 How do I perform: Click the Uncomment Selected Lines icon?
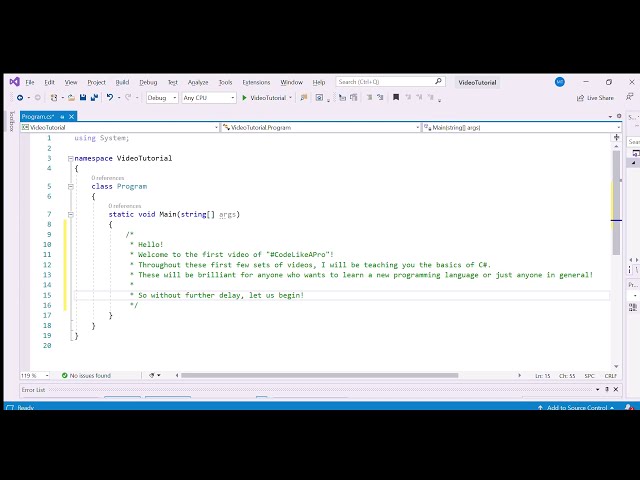380,97
